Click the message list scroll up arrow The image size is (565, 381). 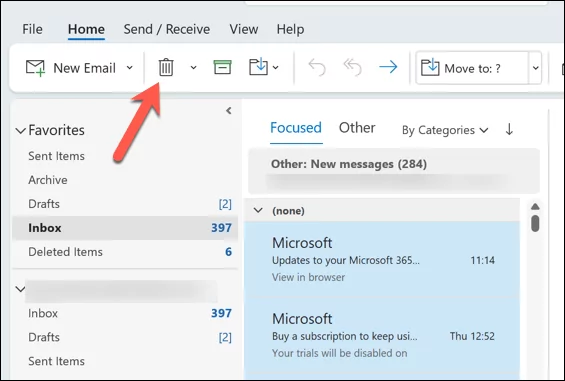tap(535, 207)
